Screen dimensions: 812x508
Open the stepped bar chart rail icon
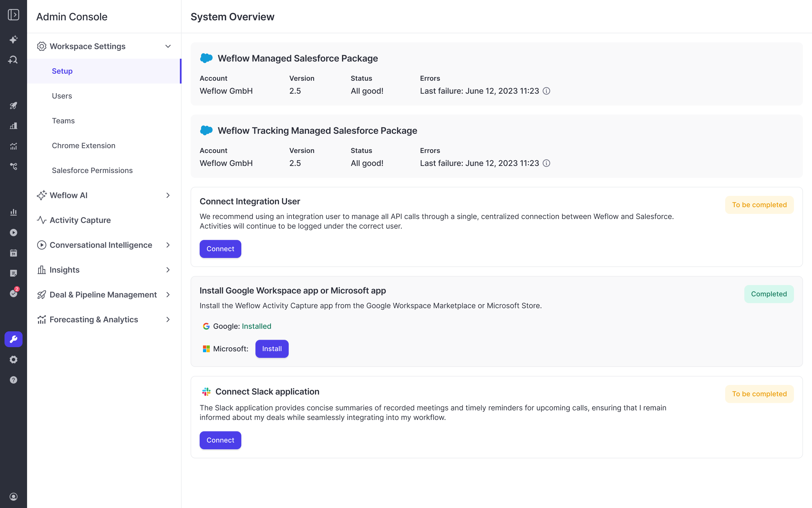[14, 126]
